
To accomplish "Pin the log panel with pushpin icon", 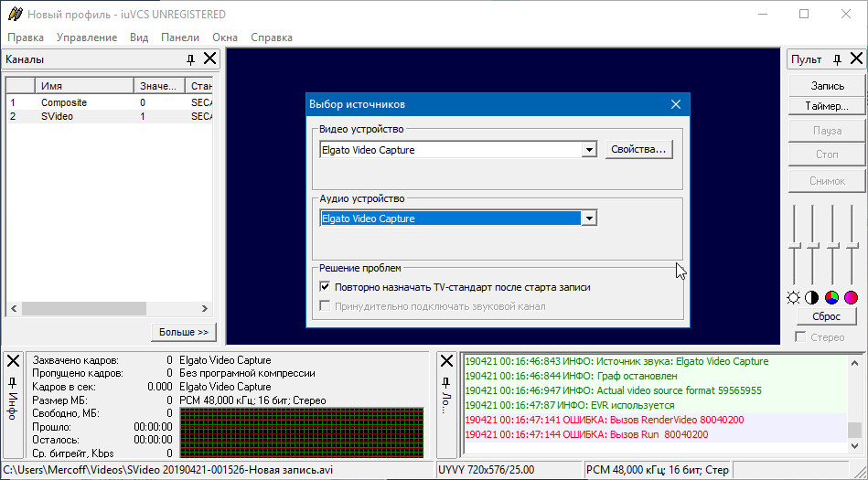I will tap(446, 382).
